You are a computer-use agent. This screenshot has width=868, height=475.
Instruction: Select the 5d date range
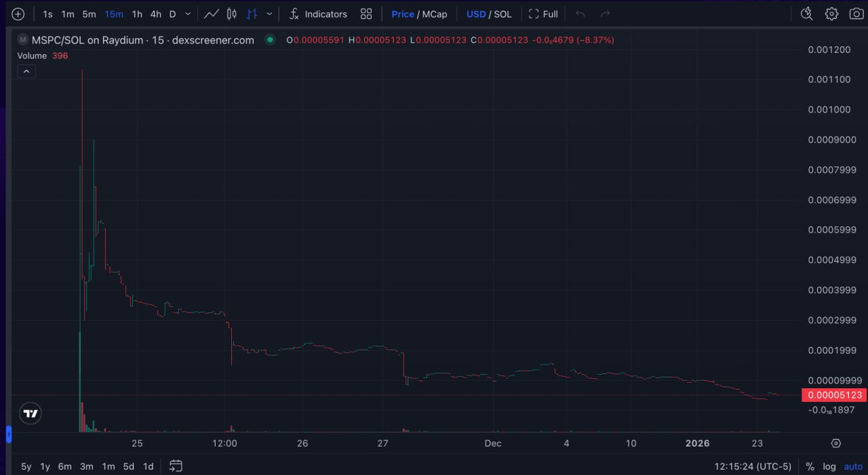point(128,466)
